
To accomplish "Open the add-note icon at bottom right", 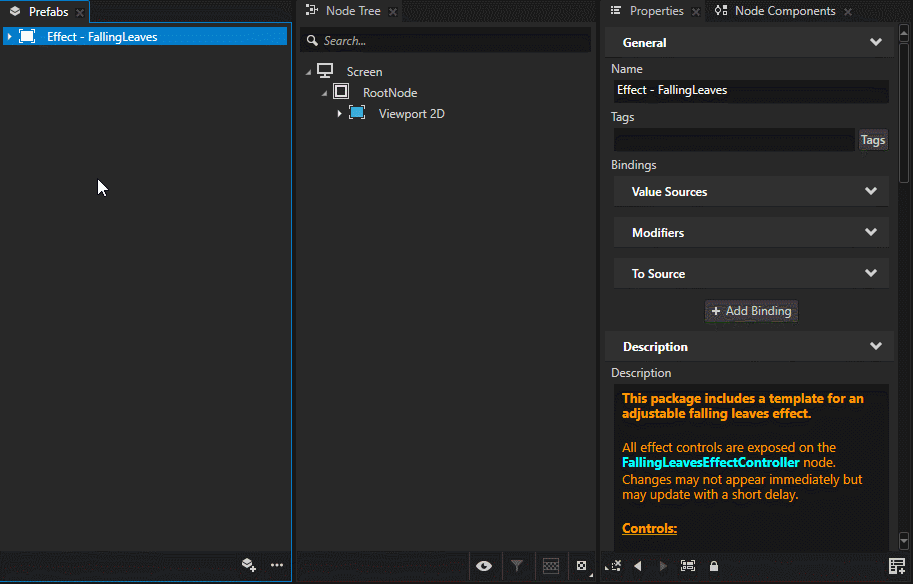I will click(x=895, y=565).
